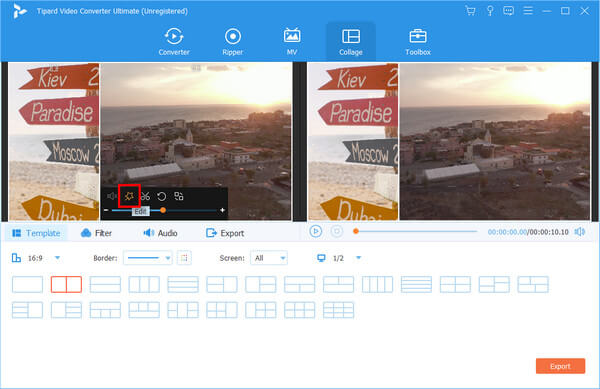Click the key register icon
Image resolution: width=600 pixels, height=389 pixels.
pyautogui.click(x=490, y=11)
